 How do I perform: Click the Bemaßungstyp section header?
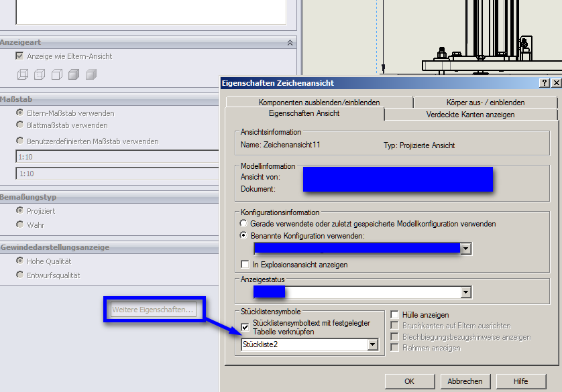(109, 197)
